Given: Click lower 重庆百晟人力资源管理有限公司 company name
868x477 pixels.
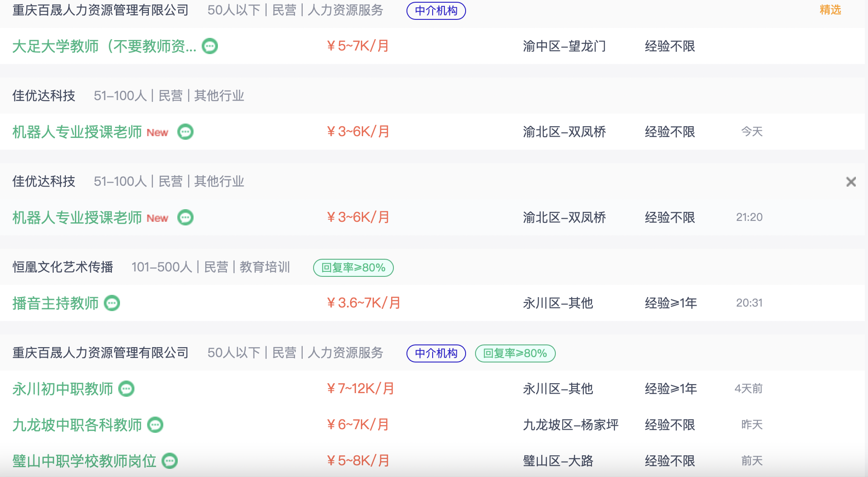Looking at the screenshot, I should pos(101,353).
